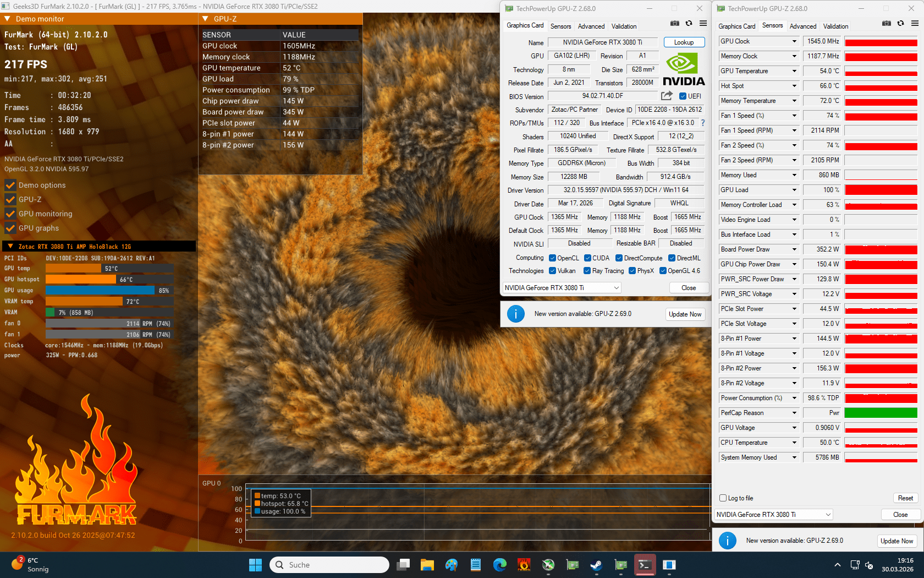Toggle the UEFI checkbox

[x=683, y=96]
